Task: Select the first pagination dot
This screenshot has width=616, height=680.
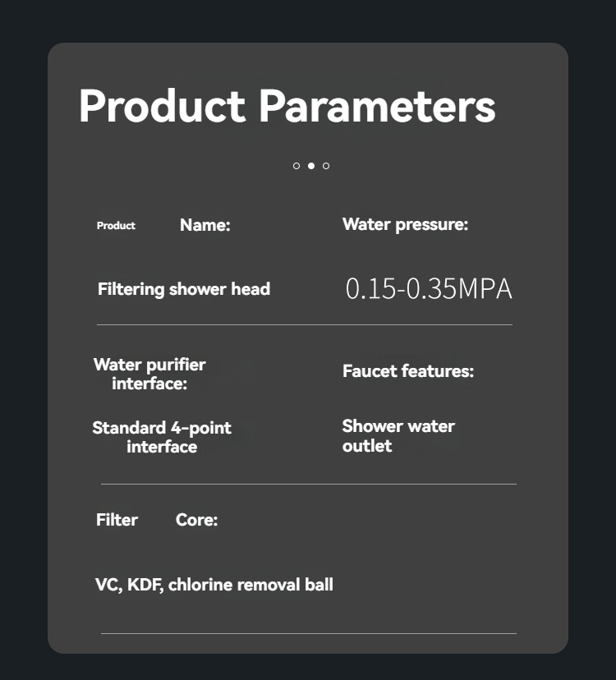Action: tap(297, 166)
